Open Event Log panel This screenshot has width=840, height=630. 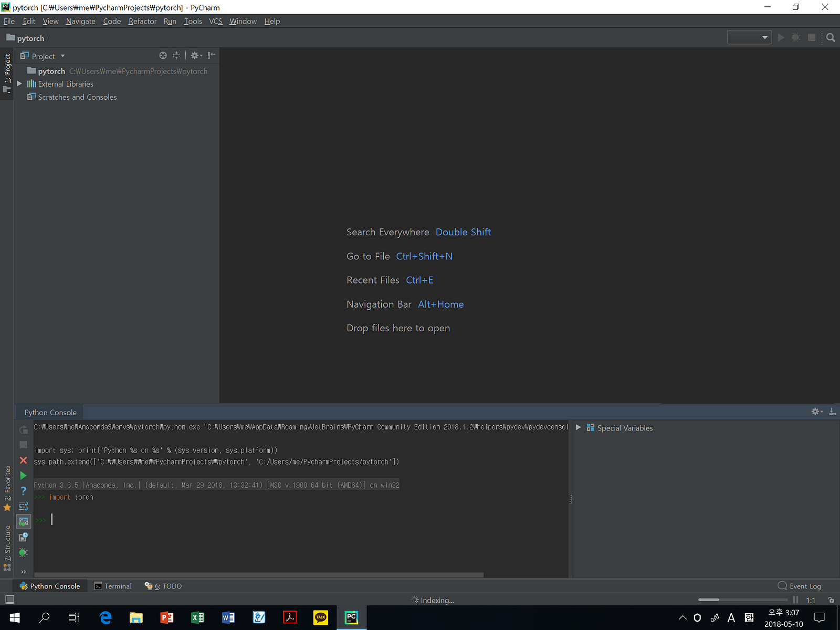click(x=799, y=586)
